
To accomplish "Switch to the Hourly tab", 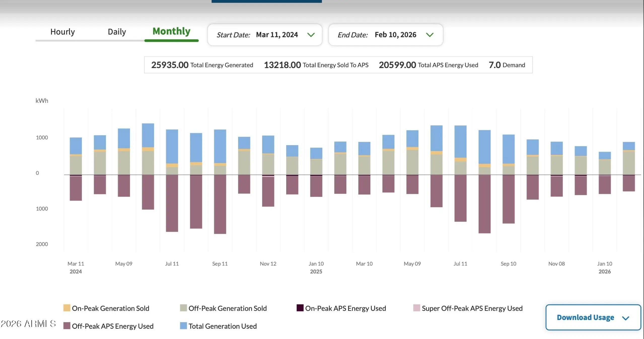I will (62, 32).
